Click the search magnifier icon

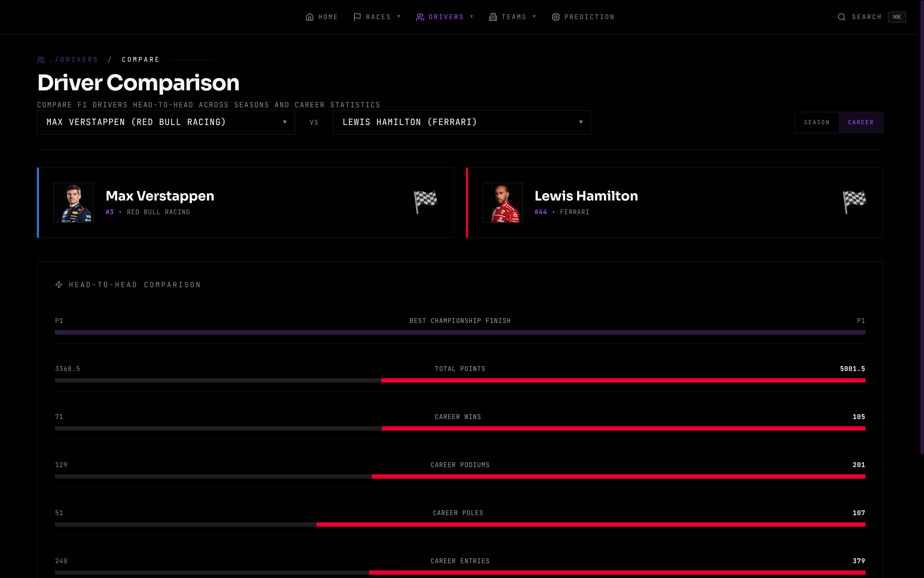[x=842, y=17]
